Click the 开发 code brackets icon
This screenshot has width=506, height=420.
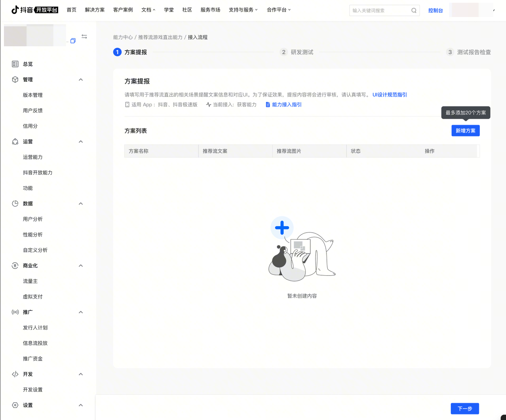click(x=15, y=374)
